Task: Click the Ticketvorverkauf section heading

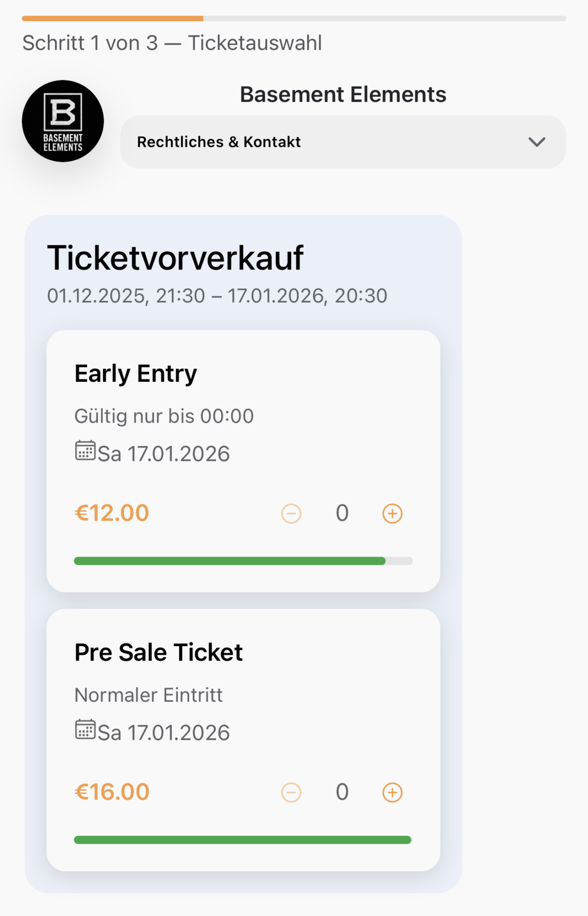Action: (175, 258)
